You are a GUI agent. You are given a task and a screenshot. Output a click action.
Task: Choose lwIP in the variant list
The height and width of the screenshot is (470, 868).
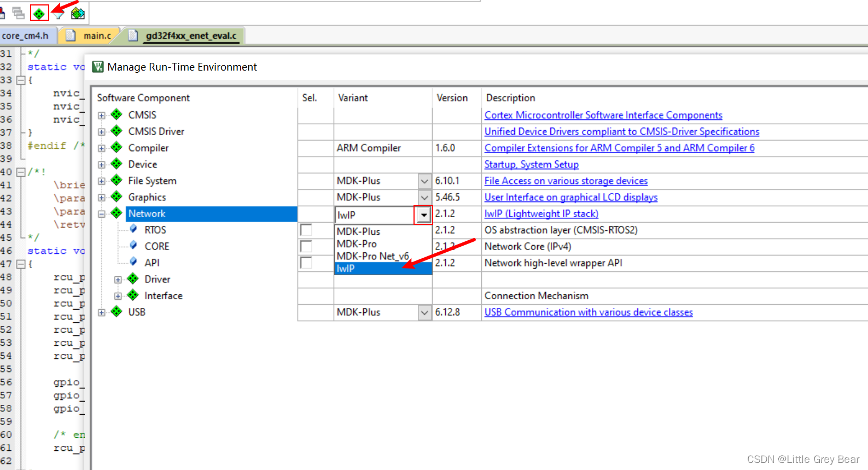pos(383,268)
